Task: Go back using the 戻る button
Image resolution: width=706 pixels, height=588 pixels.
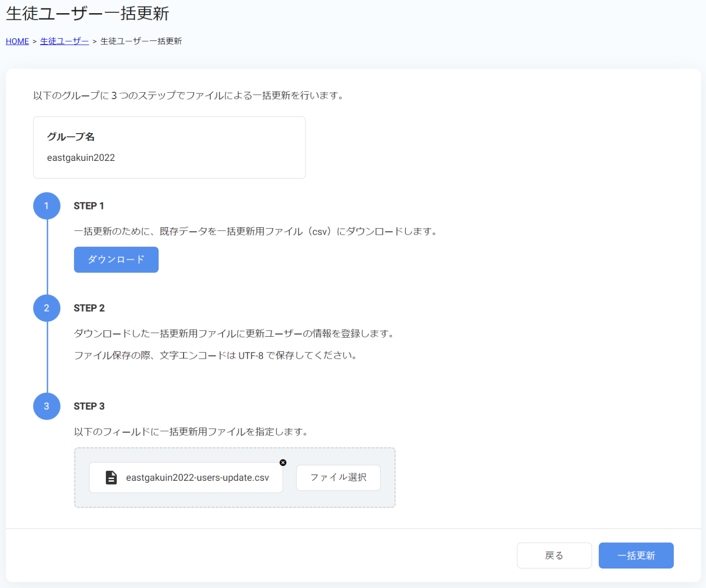Action: click(554, 556)
